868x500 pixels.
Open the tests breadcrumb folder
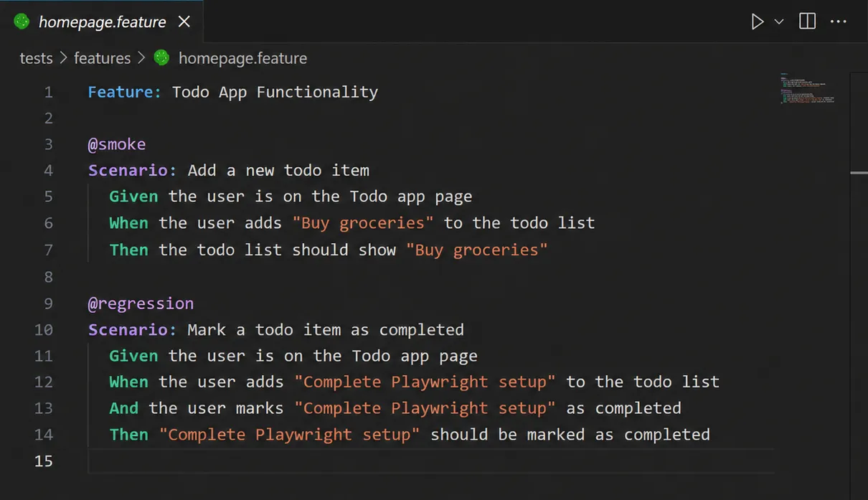tap(36, 58)
